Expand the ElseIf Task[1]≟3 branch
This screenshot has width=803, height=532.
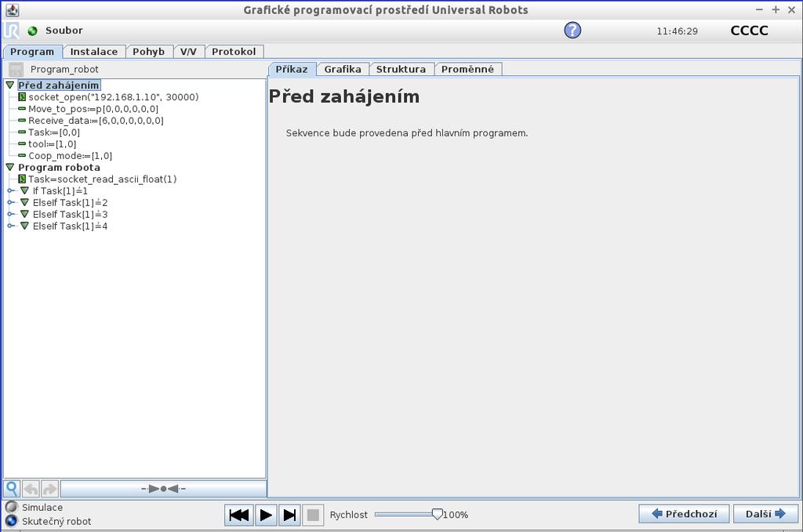click(x=10, y=215)
